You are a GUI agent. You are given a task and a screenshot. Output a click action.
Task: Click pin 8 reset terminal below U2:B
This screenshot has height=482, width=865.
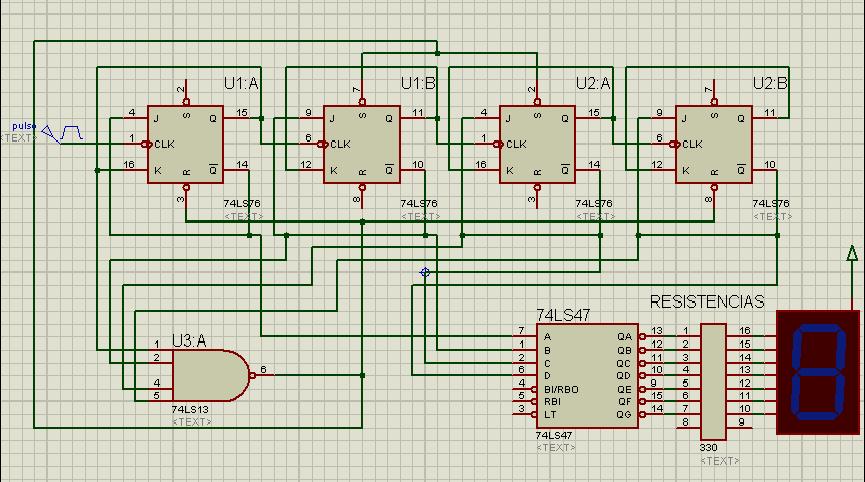pyautogui.click(x=712, y=196)
